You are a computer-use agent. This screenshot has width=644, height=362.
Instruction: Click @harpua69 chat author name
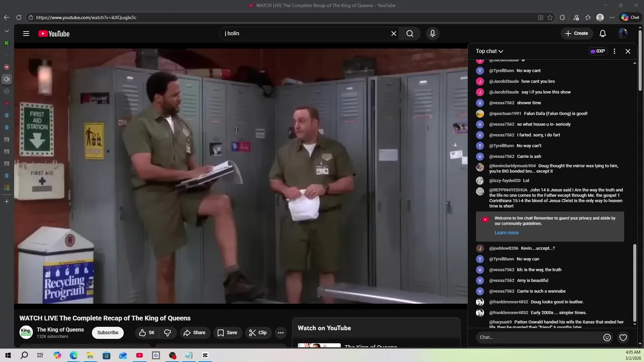click(501, 322)
